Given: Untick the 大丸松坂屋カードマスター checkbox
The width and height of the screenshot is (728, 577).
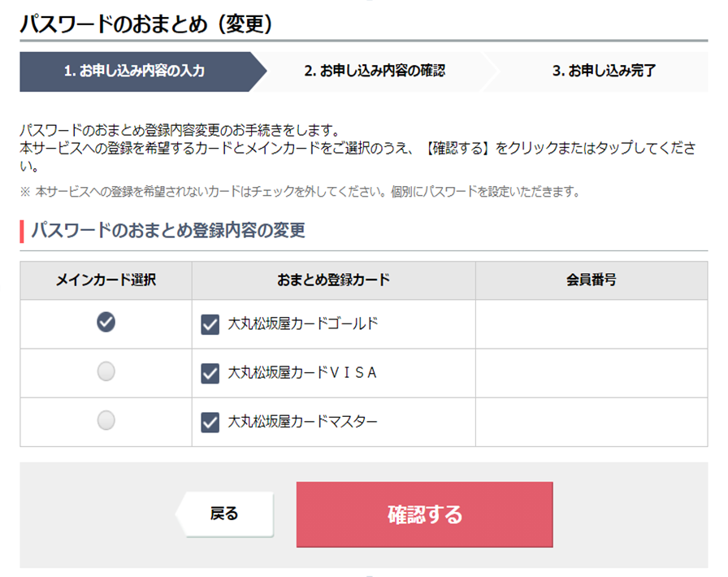Looking at the screenshot, I should coord(210,423).
